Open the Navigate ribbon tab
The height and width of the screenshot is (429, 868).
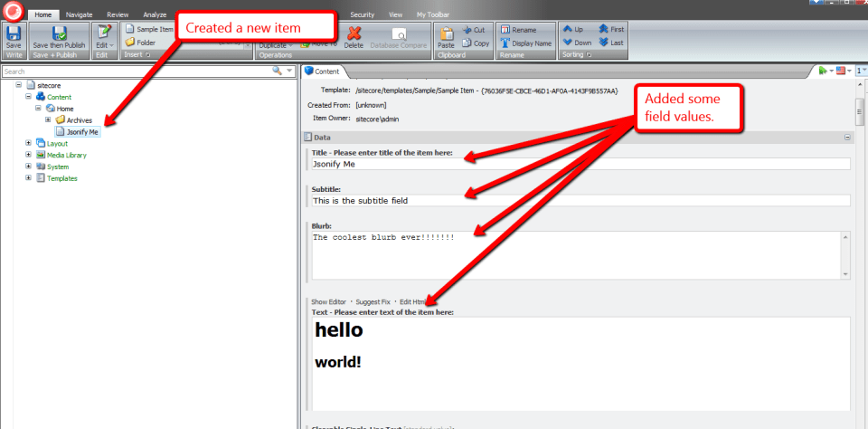click(79, 14)
